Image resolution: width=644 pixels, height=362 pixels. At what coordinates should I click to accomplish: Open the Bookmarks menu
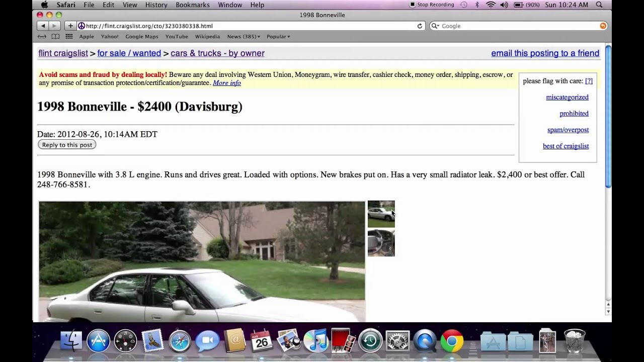[x=193, y=5]
